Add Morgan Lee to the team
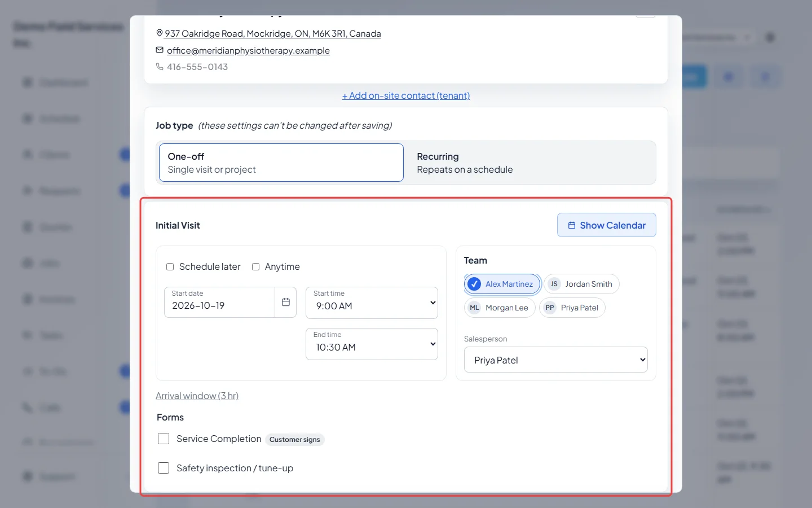 tap(500, 308)
